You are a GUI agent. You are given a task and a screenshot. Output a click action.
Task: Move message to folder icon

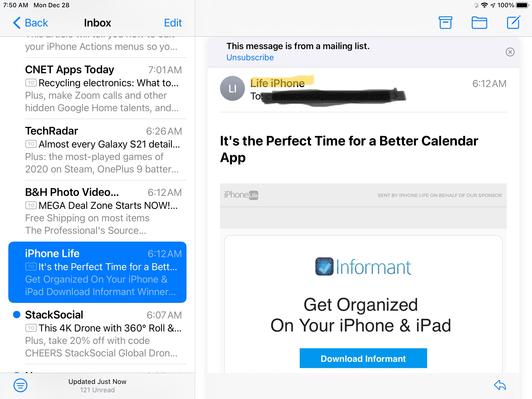479,23
